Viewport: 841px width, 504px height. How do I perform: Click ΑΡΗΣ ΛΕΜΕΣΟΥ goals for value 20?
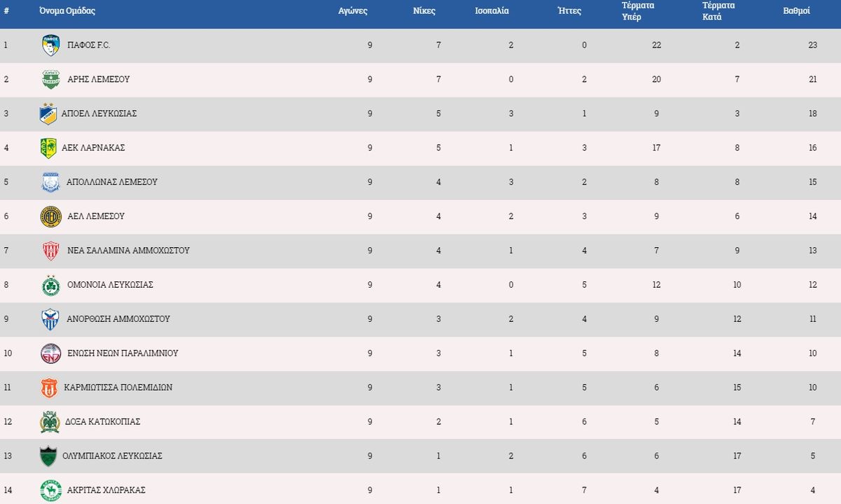click(x=656, y=80)
